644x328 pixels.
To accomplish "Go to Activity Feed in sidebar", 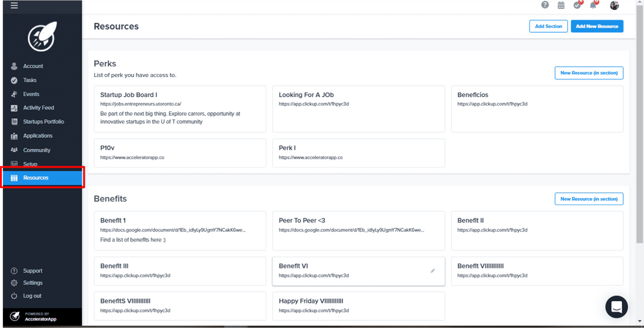I will [38, 108].
